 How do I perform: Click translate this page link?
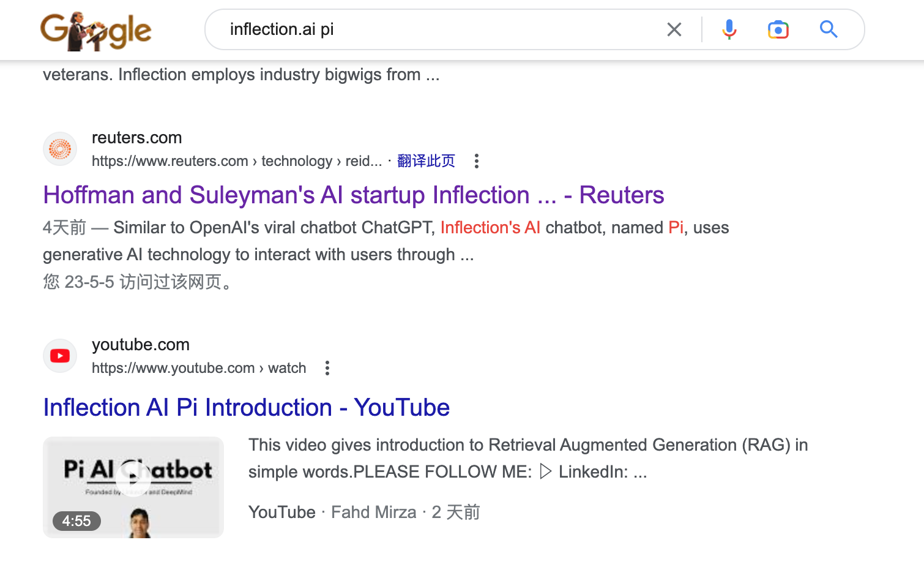[x=426, y=161]
